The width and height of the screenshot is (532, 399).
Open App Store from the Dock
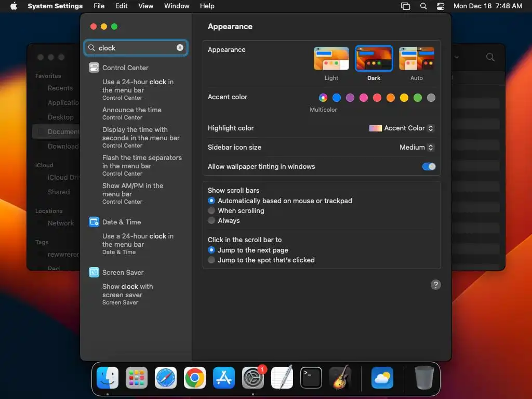(224, 378)
